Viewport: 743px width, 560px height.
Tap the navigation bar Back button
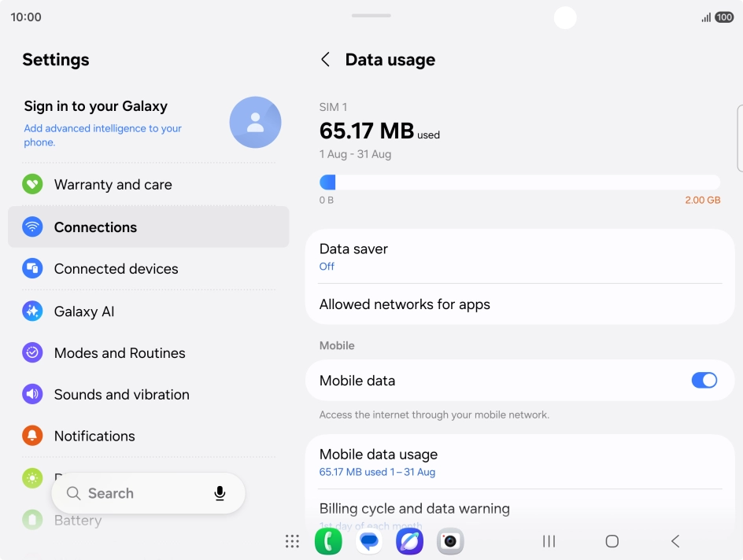(676, 541)
